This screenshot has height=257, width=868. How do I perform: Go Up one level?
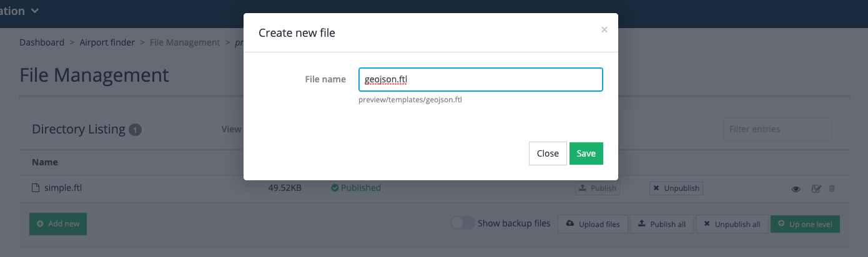click(x=805, y=224)
